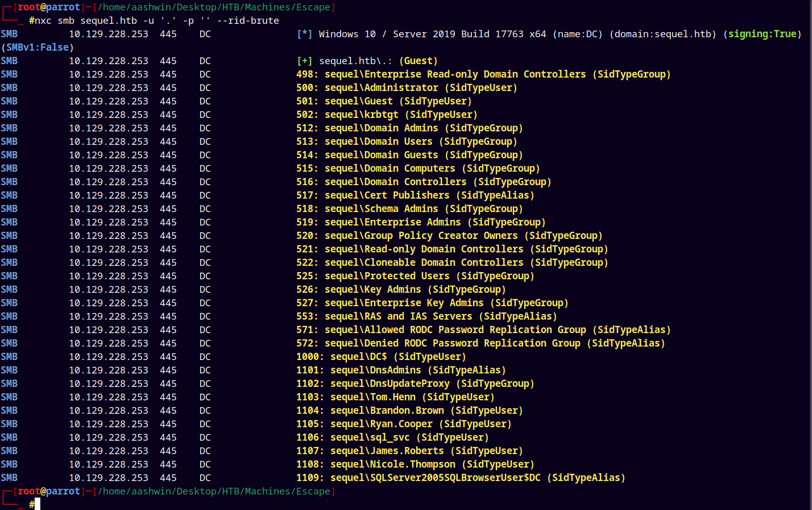
Task: Select the 1000 sequel\DC$ entry
Action: coord(381,357)
